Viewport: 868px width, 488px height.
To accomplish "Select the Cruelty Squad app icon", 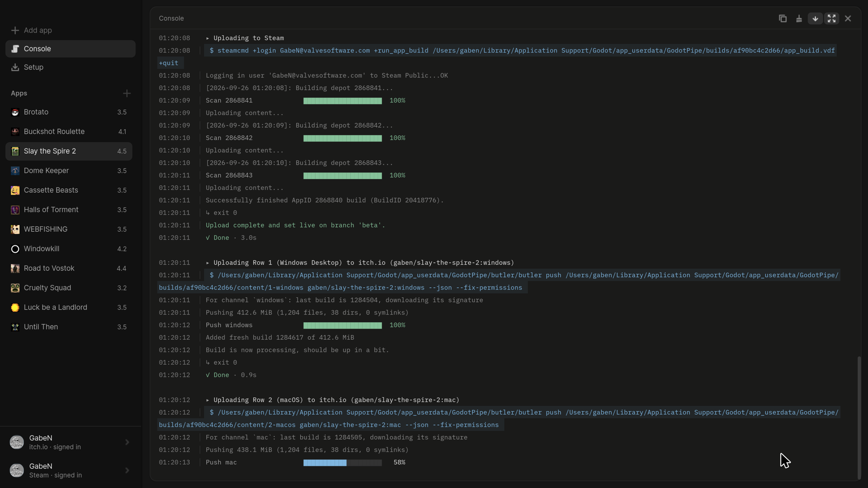I will coord(15,288).
